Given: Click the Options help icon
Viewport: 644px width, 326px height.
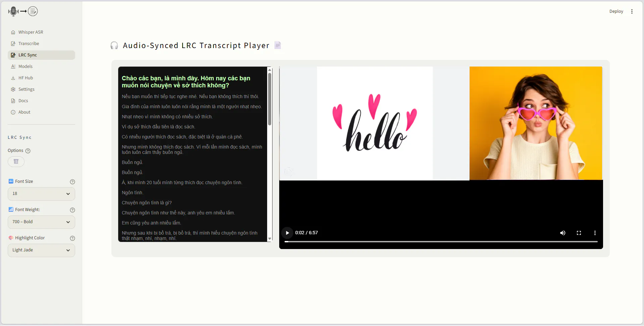Looking at the screenshot, I should click(x=28, y=151).
